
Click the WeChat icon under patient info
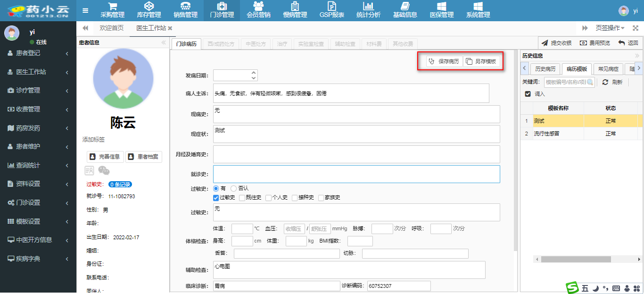pyautogui.click(x=104, y=170)
